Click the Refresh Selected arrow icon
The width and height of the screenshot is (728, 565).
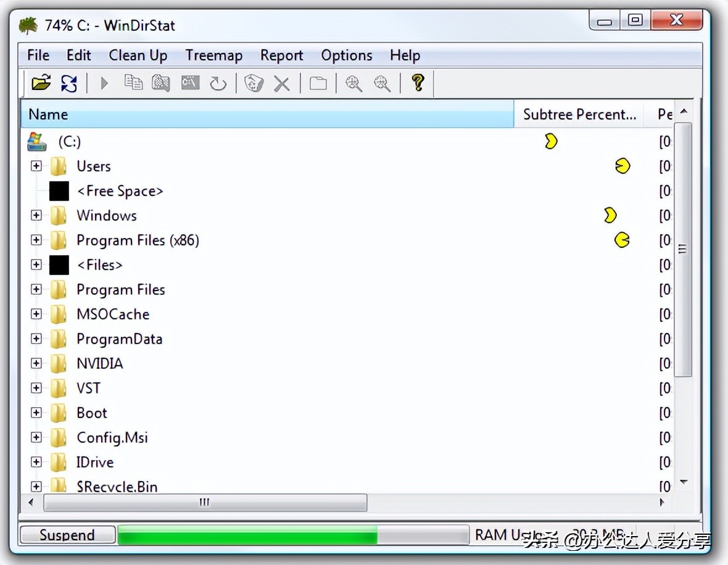[218, 83]
